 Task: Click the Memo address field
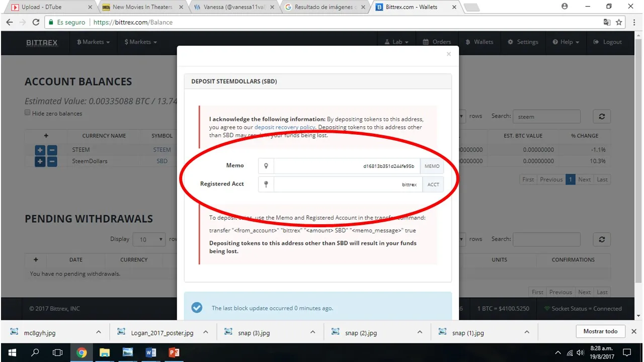click(x=347, y=166)
